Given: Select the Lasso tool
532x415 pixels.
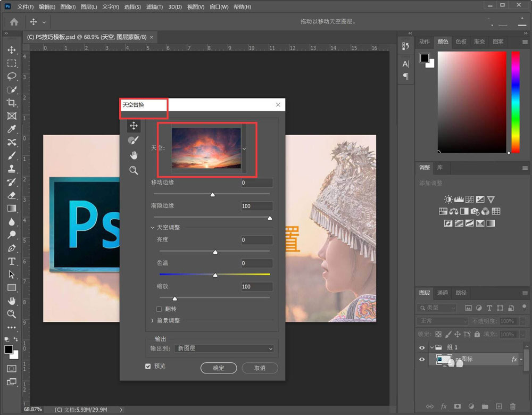Looking at the screenshot, I should coord(12,76).
